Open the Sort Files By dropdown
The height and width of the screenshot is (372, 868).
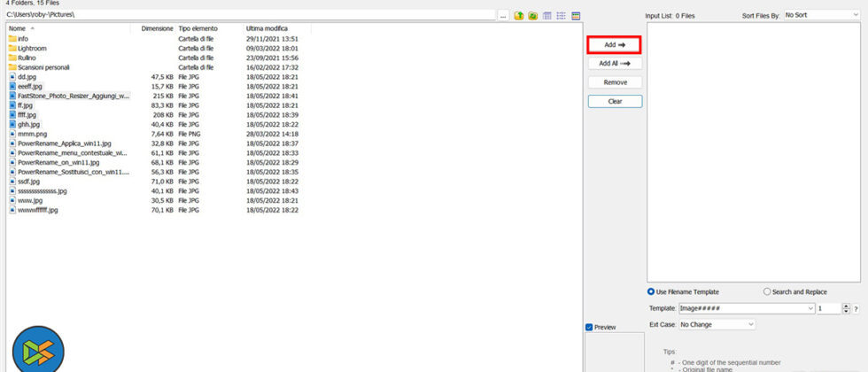[x=822, y=16]
